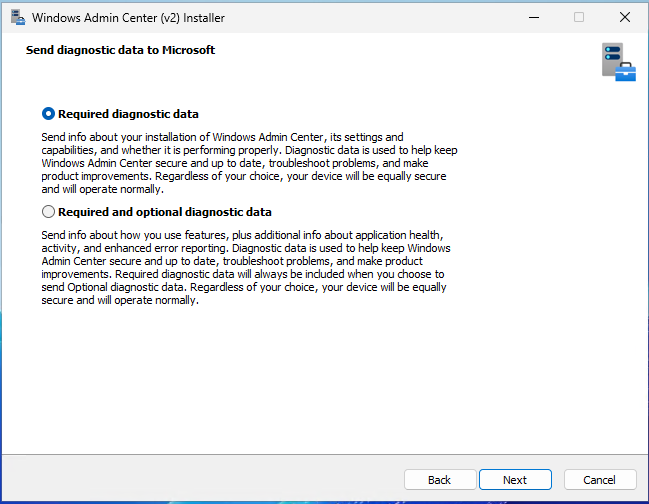This screenshot has height=504, width=649.
Task: Close the Windows Admin Center installer
Action: pyautogui.click(x=624, y=17)
